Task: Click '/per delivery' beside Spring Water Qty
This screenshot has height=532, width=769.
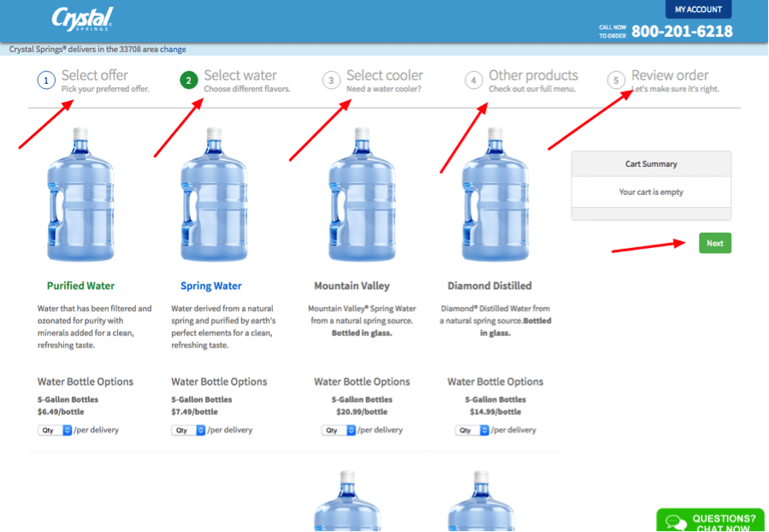Action: pos(229,430)
